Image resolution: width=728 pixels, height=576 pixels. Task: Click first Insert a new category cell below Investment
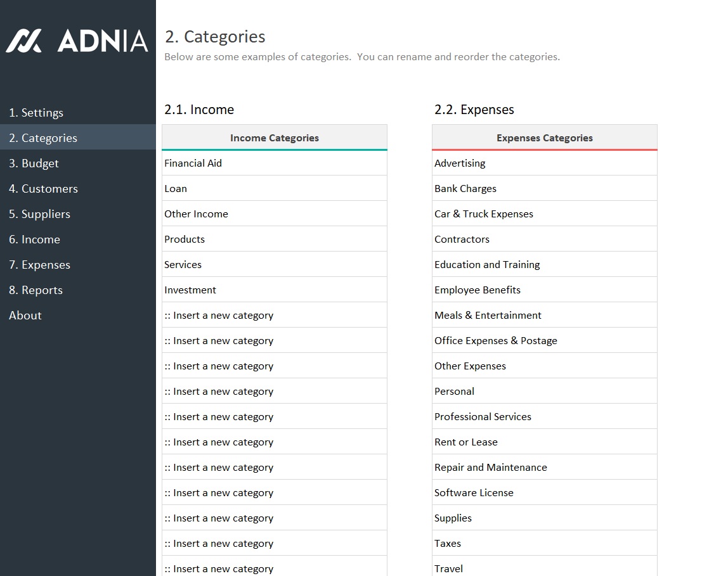(x=275, y=316)
